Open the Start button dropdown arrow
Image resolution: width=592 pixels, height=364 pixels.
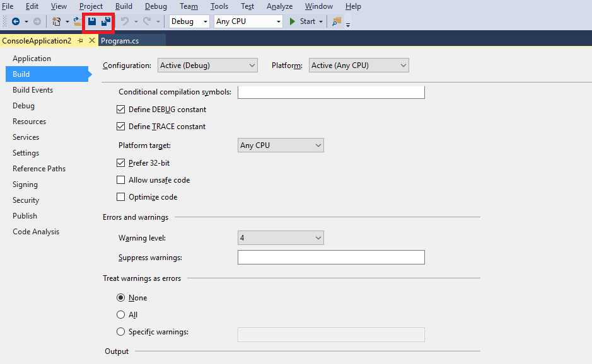pos(321,21)
